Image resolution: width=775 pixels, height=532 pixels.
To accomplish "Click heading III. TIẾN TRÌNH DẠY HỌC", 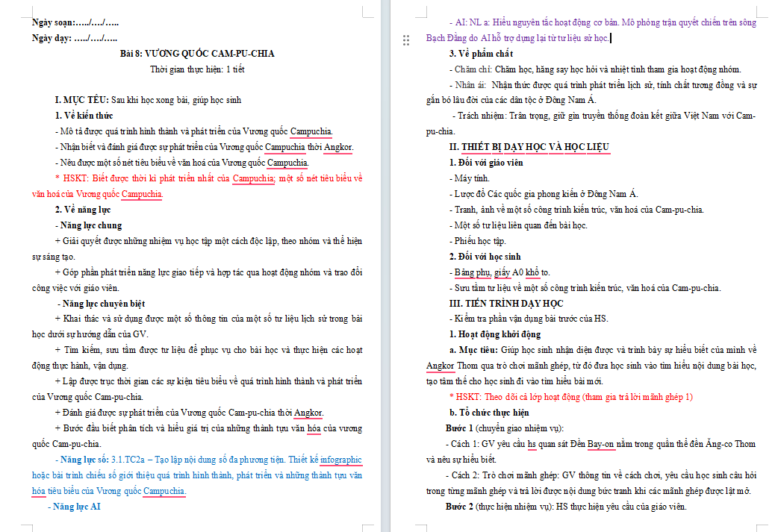I will click(506, 303).
